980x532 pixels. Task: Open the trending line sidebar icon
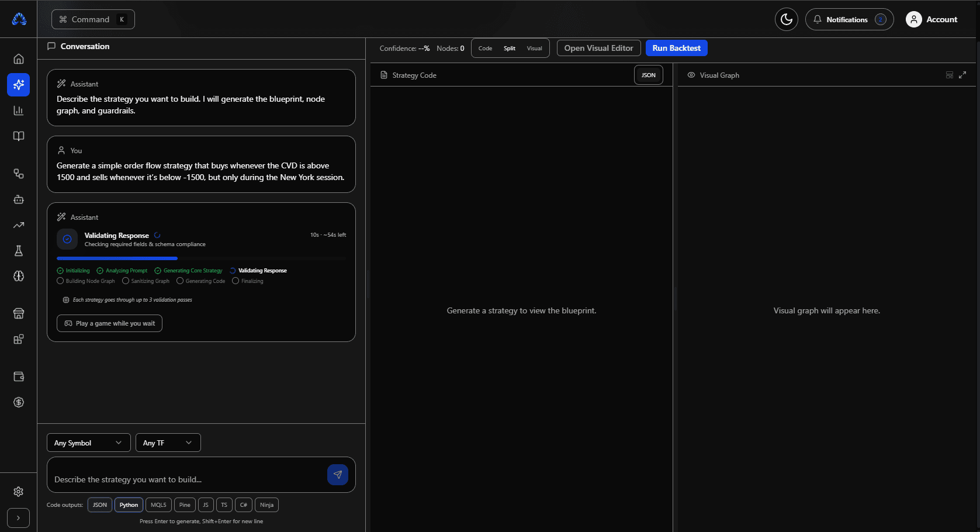[x=19, y=225]
